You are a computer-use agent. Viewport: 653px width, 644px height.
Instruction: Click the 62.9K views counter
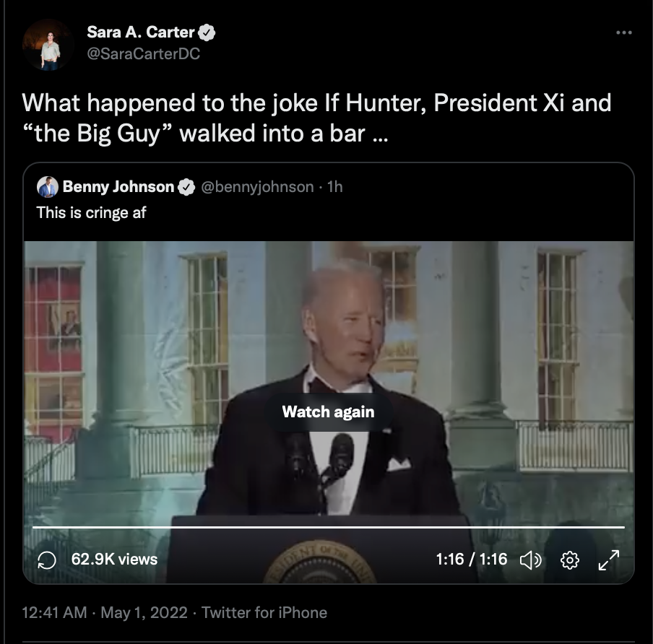tap(115, 560)
